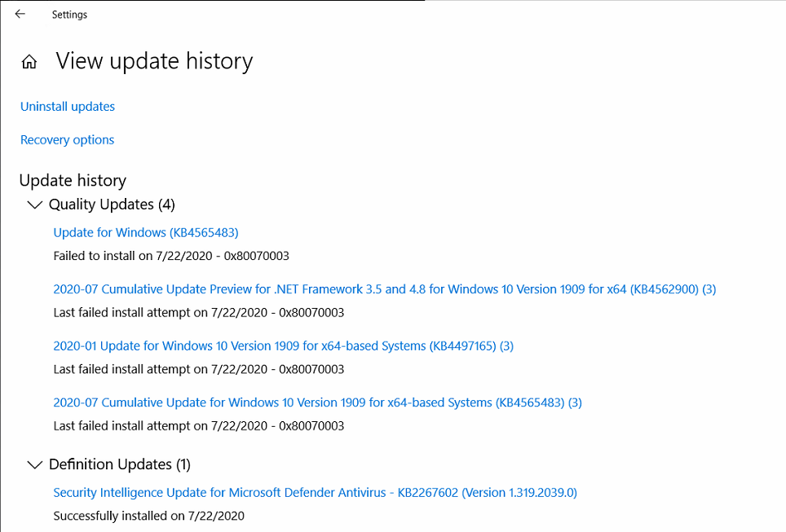
Task: Collapse the Definition Updates chevron
Action: tap(34, 464)
